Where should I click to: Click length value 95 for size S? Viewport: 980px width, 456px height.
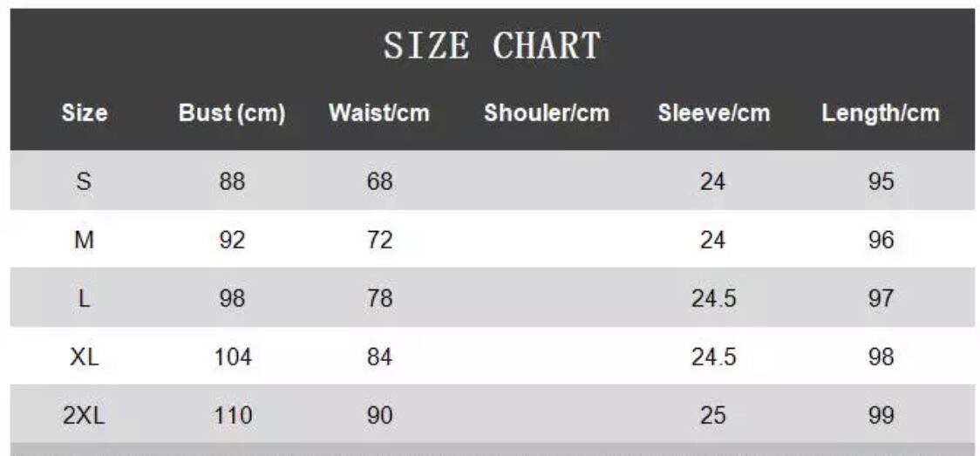tap(881, 181)
